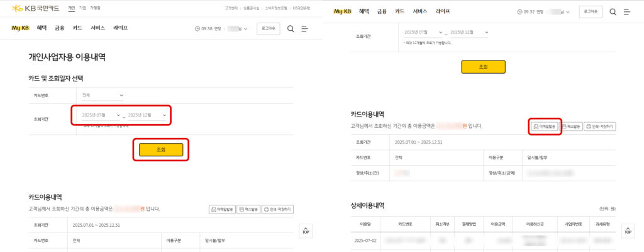
Task: Click 인쇄·저장하기 button in left screenshot
Action: 277,209
